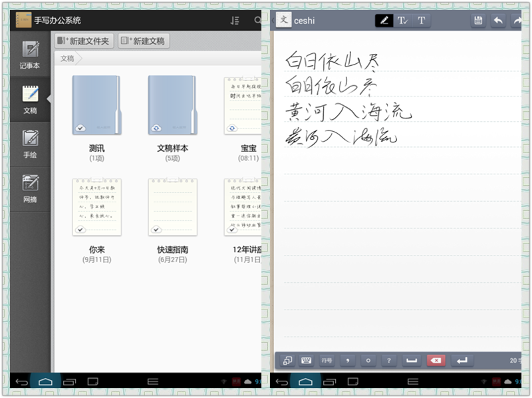Viewport: 532px width, 398px height.
Task: Open the keyboard input icon
Action: click(x=307, y=361)
